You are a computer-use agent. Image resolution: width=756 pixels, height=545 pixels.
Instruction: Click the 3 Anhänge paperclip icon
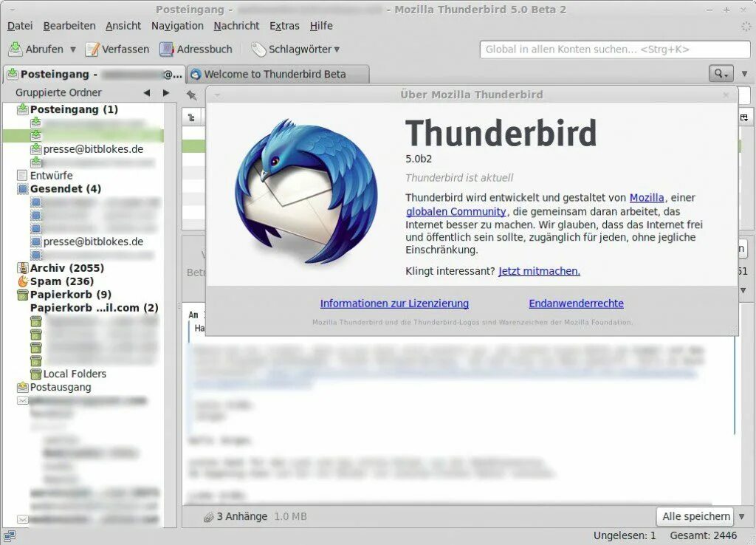[208, 517]
